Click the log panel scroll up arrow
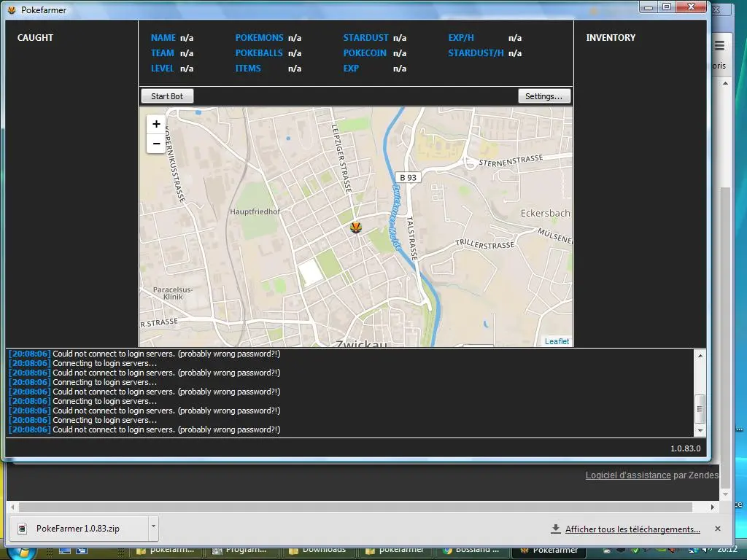This screenshot has height=560, width=747. (700, 356)
